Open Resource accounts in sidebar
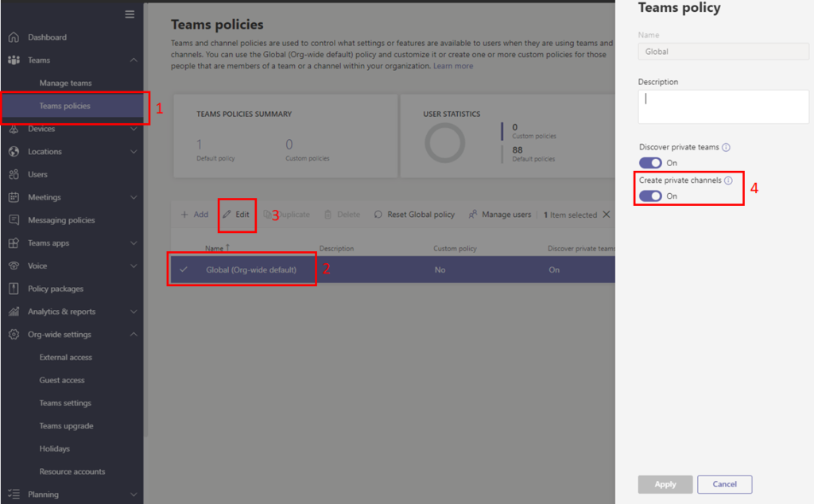 point(72,471)
